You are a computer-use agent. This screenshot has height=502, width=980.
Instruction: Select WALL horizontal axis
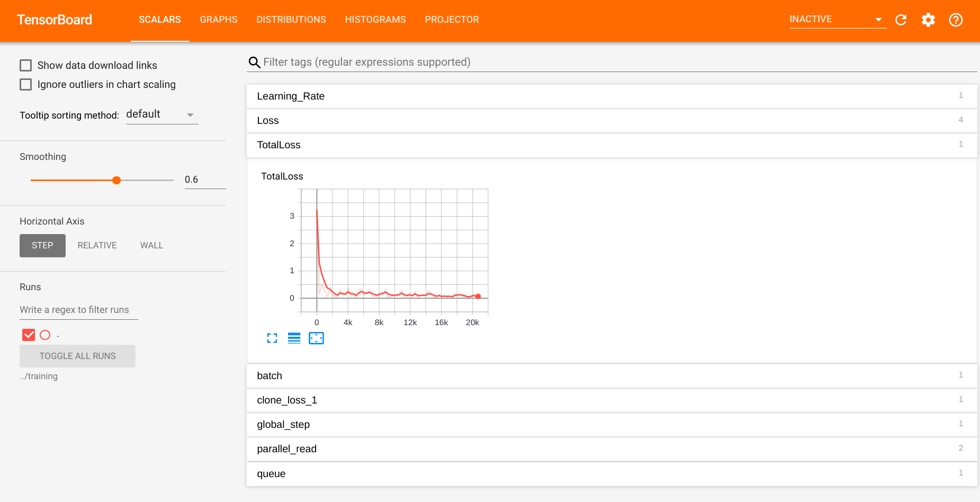(x=151, y=246)
